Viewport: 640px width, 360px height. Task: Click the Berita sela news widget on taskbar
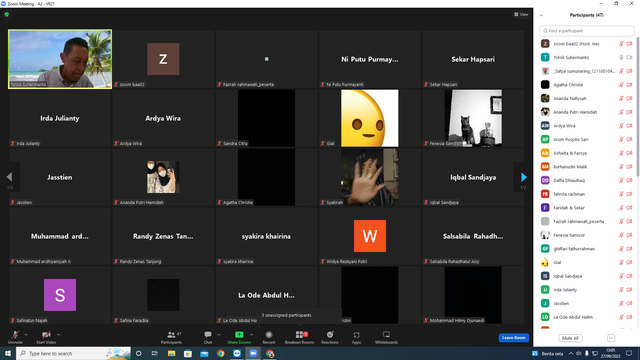(548, 353)
